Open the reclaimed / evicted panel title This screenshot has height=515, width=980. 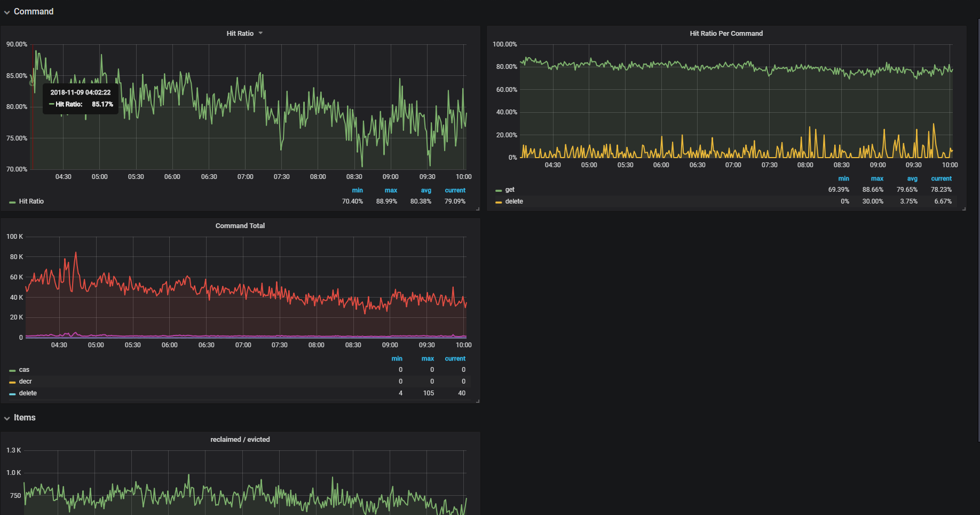click(x=240, y=439)
